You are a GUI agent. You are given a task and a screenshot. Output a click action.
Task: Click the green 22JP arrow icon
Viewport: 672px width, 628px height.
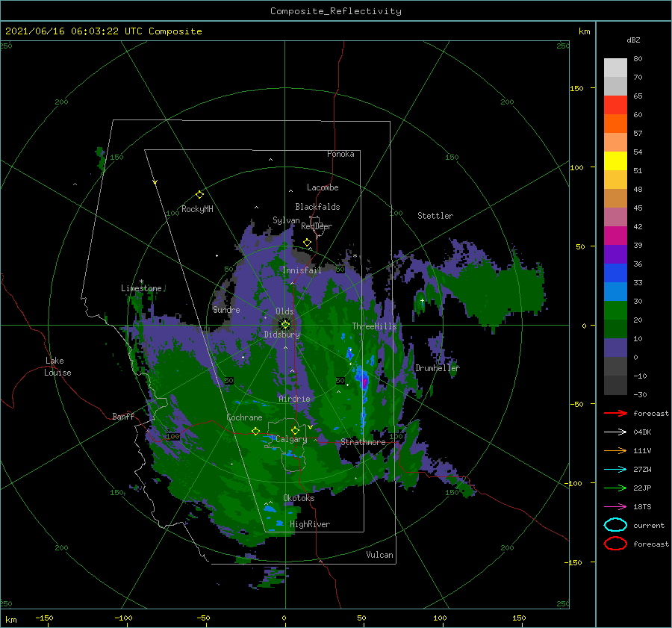615,488
